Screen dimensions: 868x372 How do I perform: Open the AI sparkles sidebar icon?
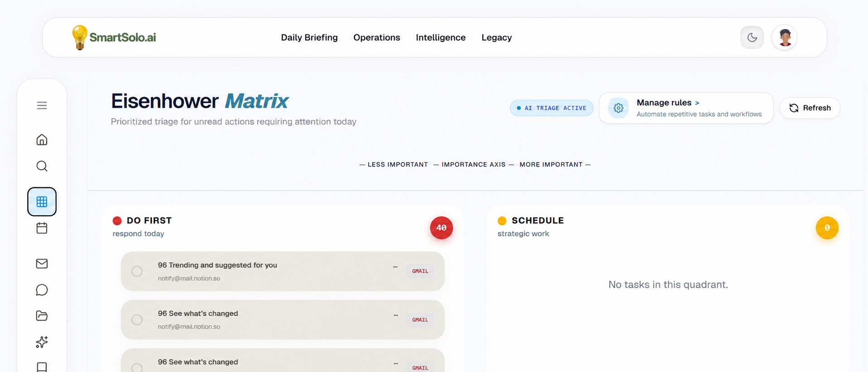pos(42,342)
